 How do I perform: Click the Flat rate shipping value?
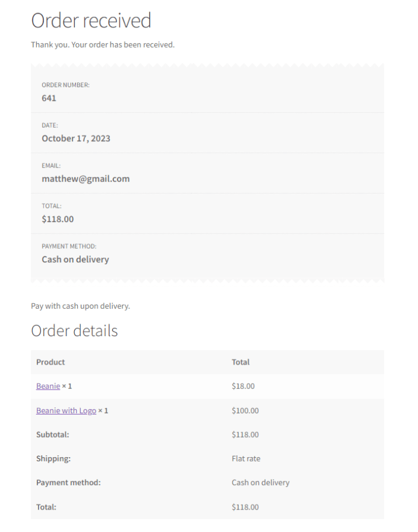click(246, 458)
